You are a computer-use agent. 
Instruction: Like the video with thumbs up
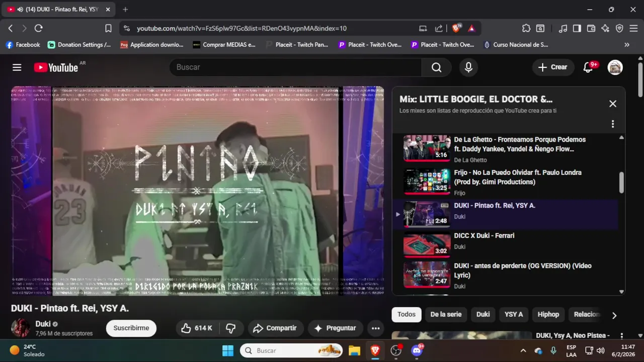pos(196,328)
